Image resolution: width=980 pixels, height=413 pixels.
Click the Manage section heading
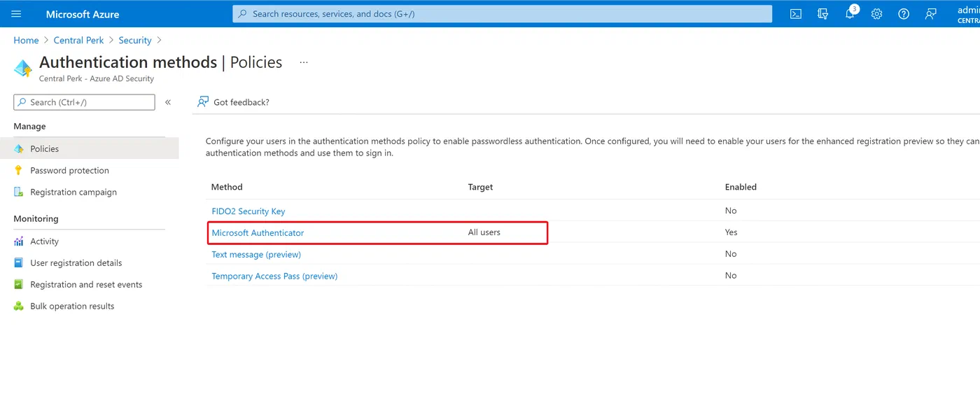pyautogui.click(x=29, y=127)
